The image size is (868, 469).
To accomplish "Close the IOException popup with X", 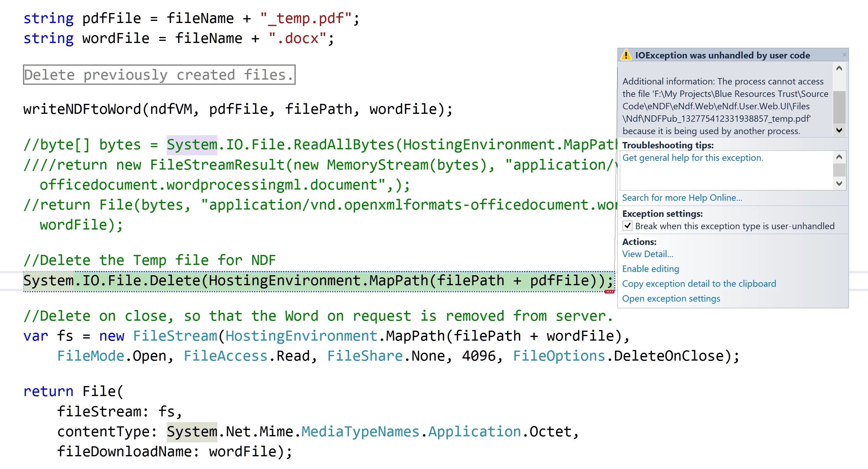I will click(844, 54).
